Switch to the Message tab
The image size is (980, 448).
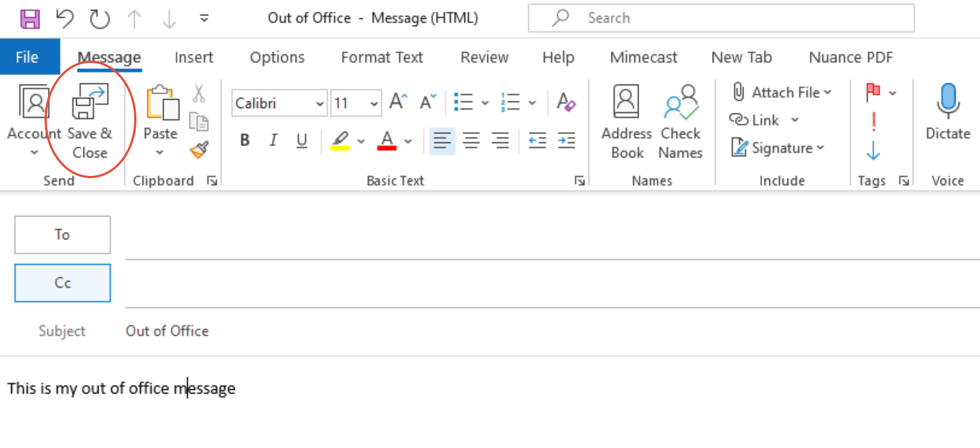pyautogui.click(x=109, y=57)
